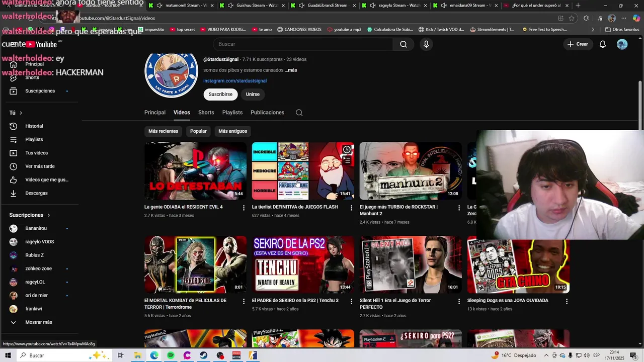Open new browser tab plus button
The height and width of the screenshot is (362, 644).
[578, 6]
